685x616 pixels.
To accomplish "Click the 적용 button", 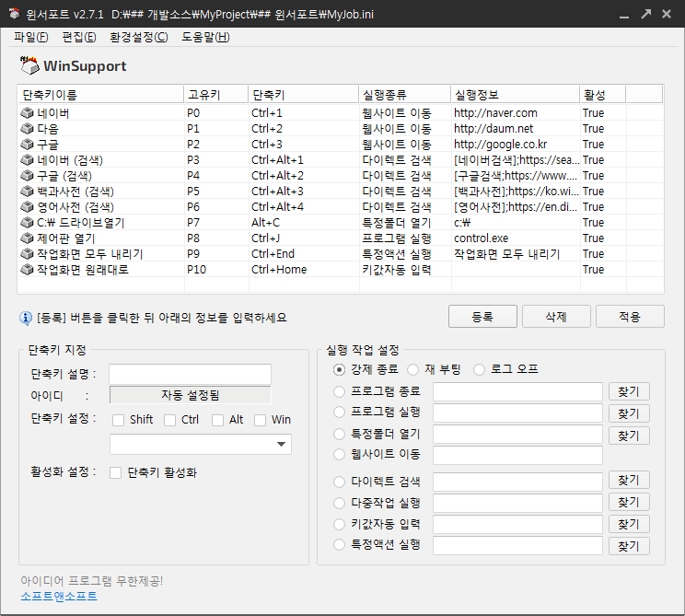I will click(630, 317).
